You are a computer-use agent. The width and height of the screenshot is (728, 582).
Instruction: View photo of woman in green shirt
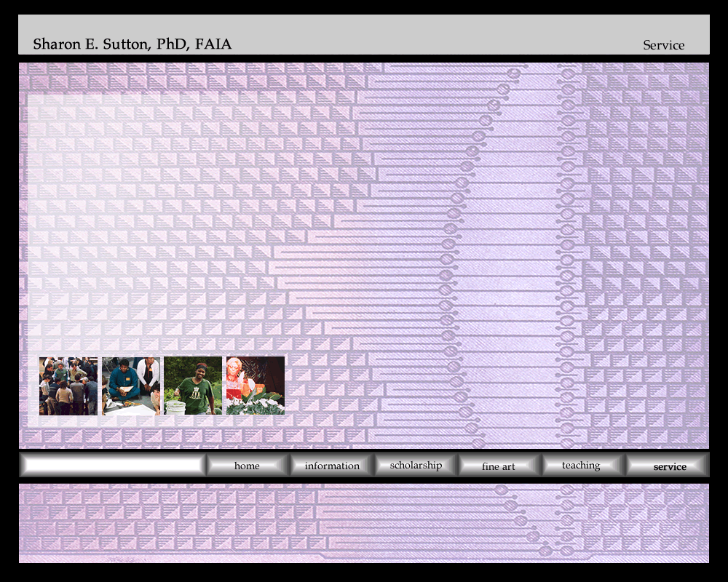tap(193, 386)
